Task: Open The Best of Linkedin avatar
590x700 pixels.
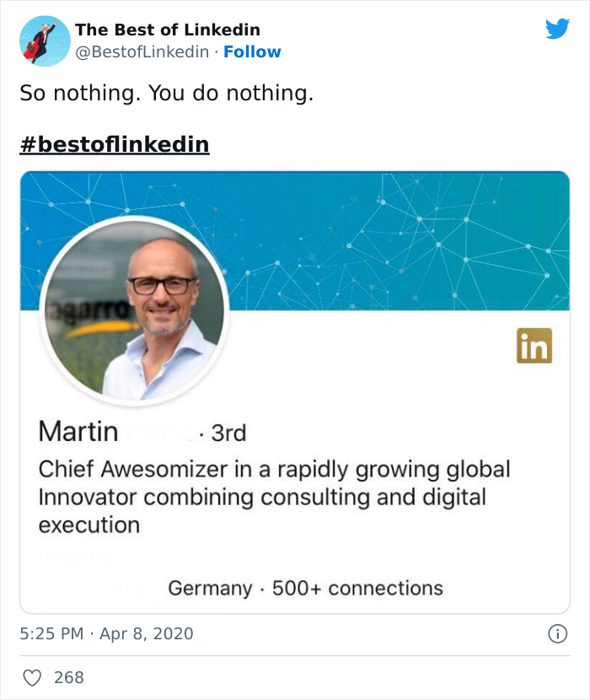Action: [45, 40]
